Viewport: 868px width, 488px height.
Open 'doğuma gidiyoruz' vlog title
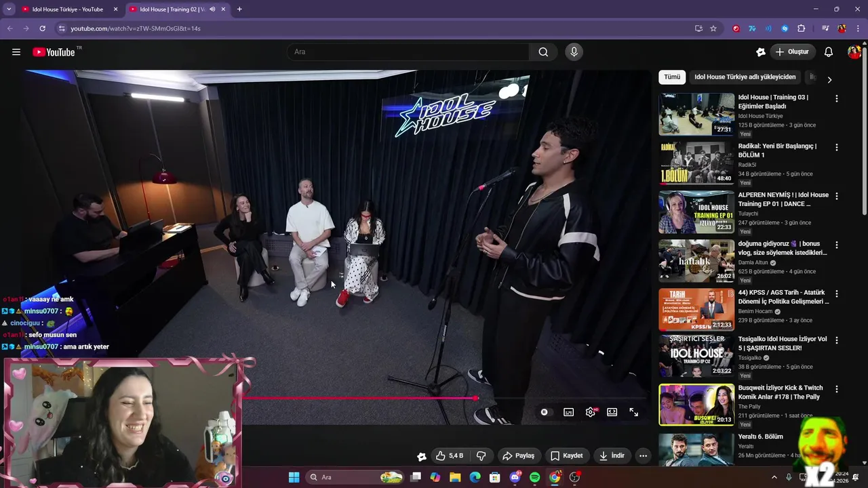tap(783, 248)
